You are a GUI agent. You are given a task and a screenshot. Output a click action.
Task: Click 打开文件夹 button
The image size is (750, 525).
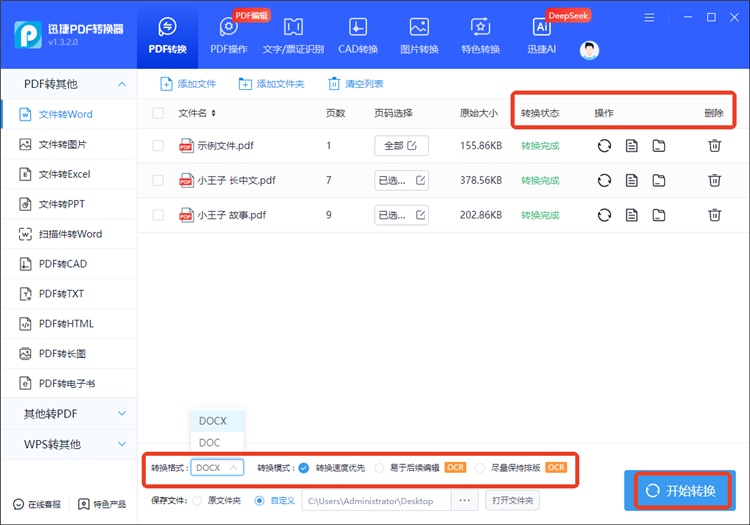(512, 501)
